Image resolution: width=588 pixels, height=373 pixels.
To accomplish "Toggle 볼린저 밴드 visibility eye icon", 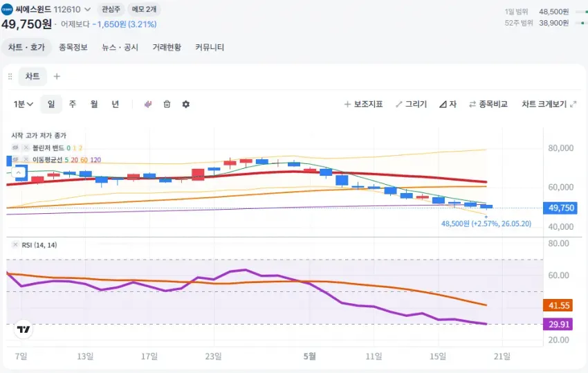I will (x=15, y=148).
